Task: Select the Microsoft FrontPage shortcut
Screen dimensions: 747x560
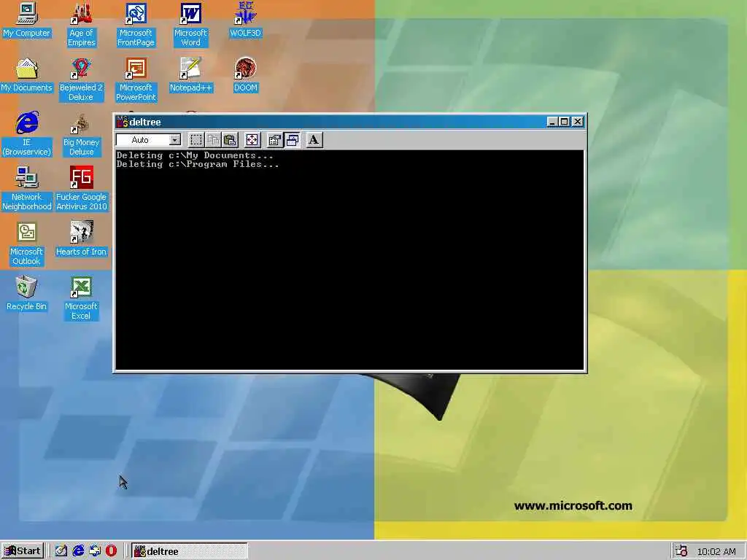Action: [x=136, y=25]
